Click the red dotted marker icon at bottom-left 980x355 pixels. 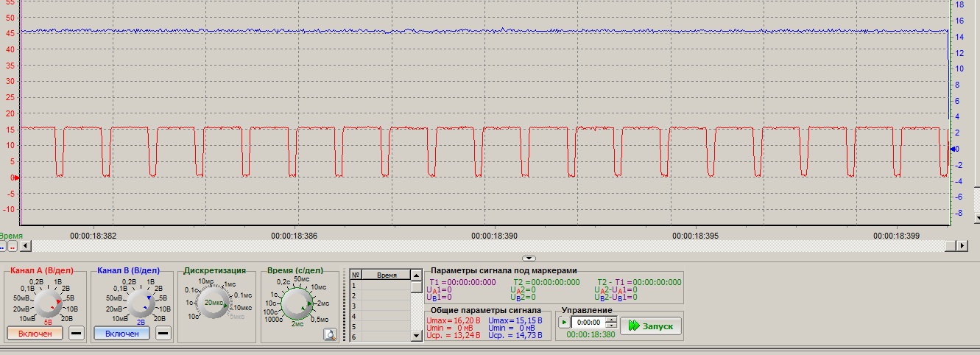tap(13, 246)
